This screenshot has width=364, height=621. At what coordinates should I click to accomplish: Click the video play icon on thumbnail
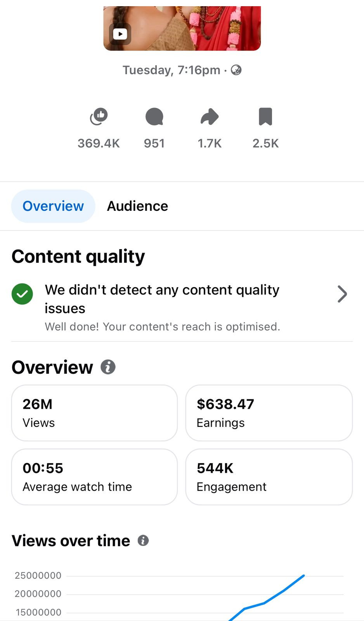[x=120, y=34]
